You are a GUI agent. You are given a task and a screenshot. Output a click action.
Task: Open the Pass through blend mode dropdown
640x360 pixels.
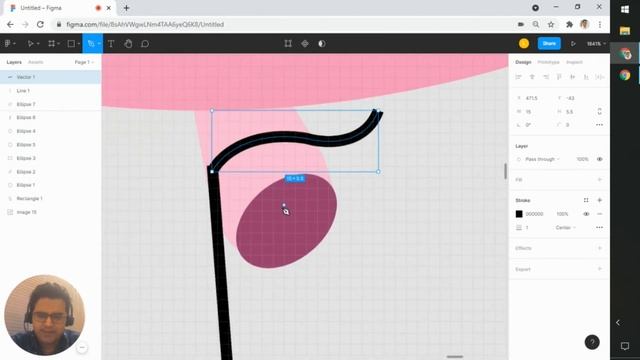(542, 159)
